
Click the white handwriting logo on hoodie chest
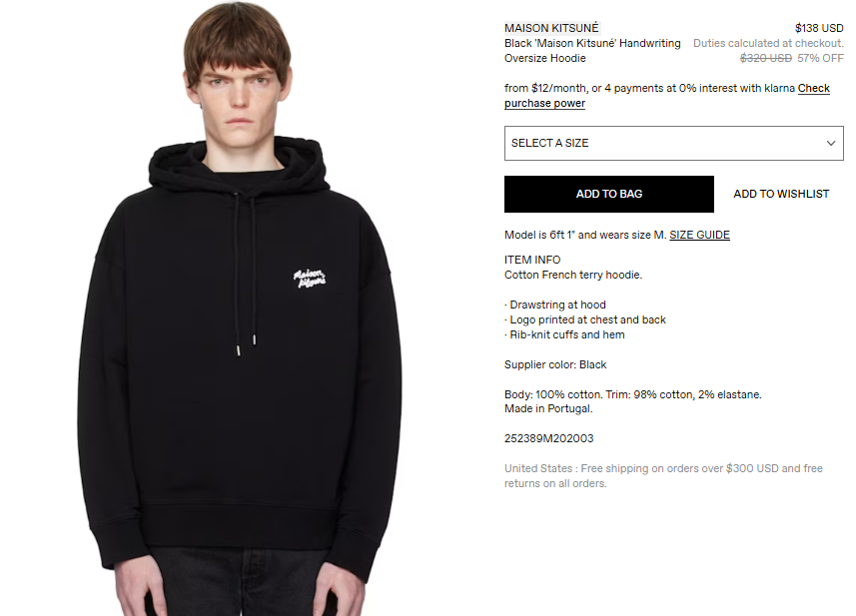(310, 279)
